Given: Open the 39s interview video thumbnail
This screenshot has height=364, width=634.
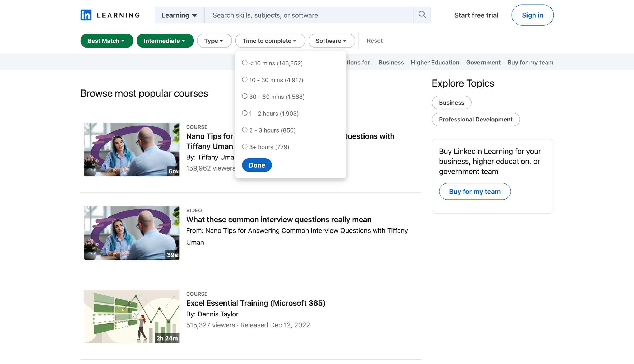Looking at the screenshot, I should 132,233.
